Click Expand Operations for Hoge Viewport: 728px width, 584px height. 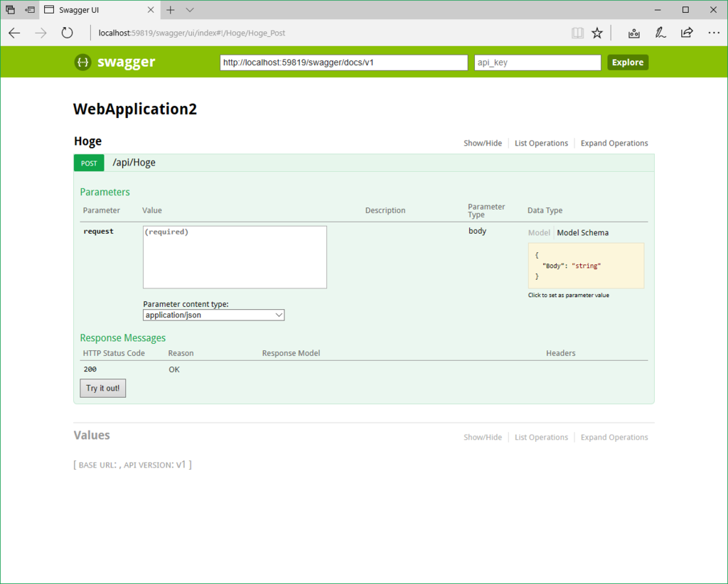click(614, 144)
